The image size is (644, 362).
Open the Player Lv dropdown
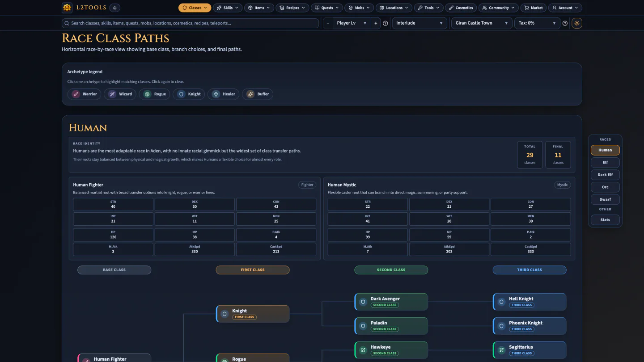[352, 23]
